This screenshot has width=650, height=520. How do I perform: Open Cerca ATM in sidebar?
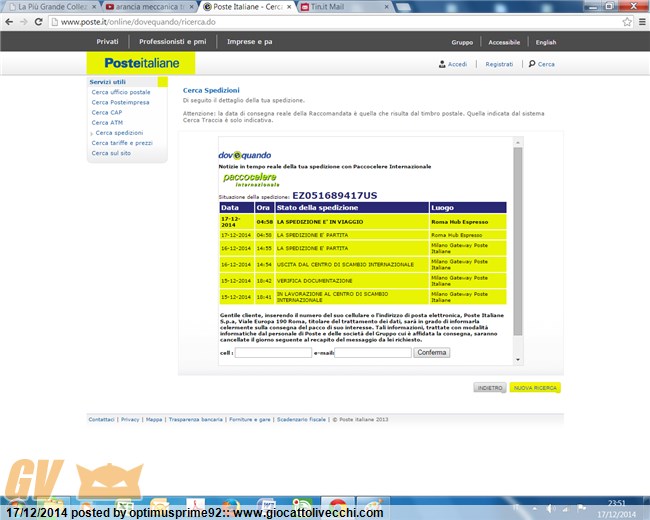(107, 123)
